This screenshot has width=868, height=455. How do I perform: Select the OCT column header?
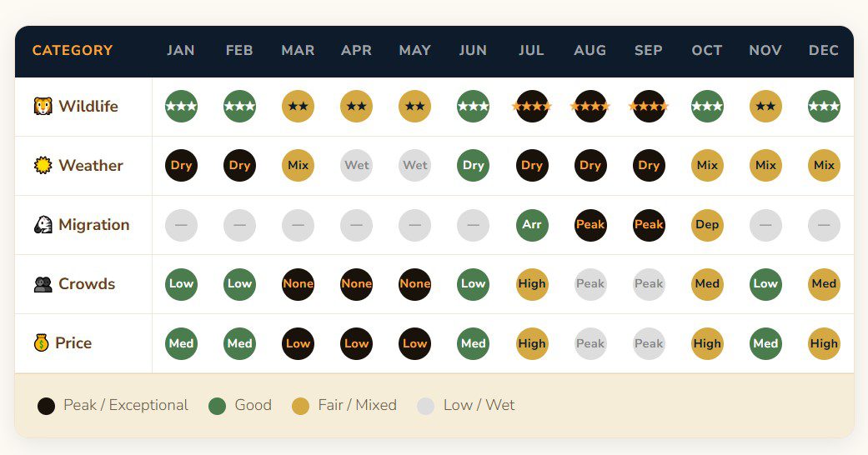point(707,51)
